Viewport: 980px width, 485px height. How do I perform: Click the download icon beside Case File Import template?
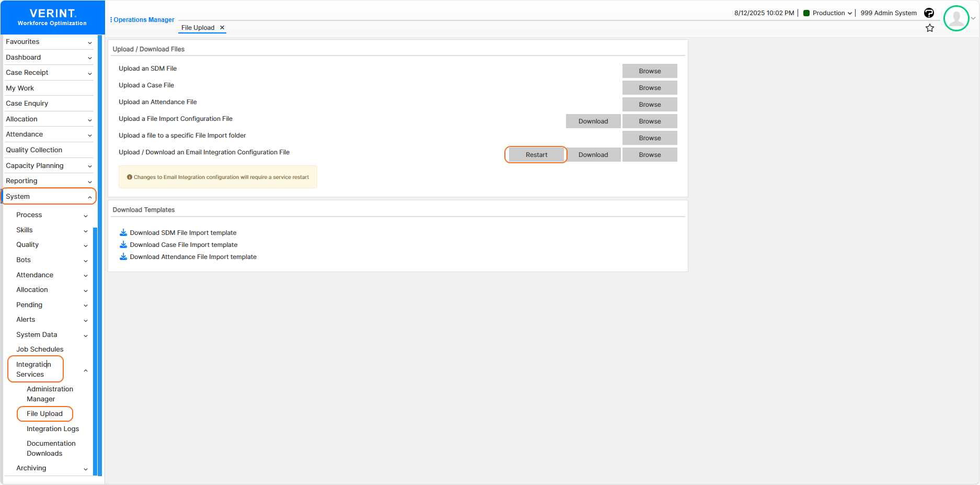click(123, 244)
